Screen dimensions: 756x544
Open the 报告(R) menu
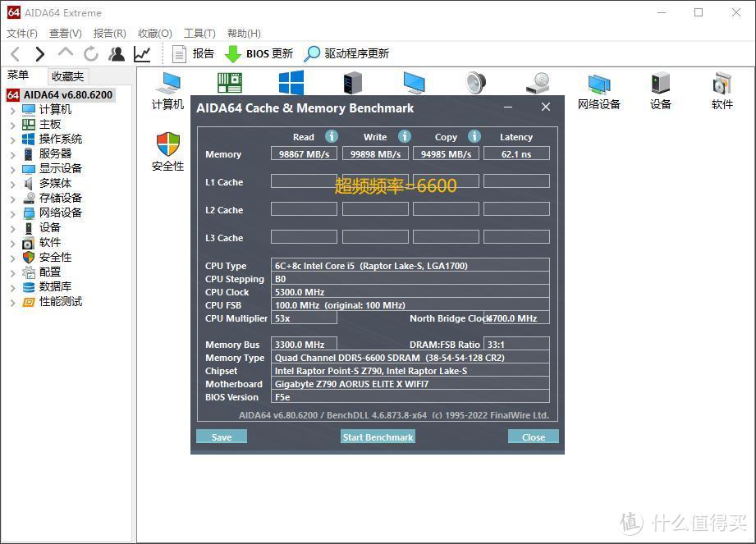point(110,34)
